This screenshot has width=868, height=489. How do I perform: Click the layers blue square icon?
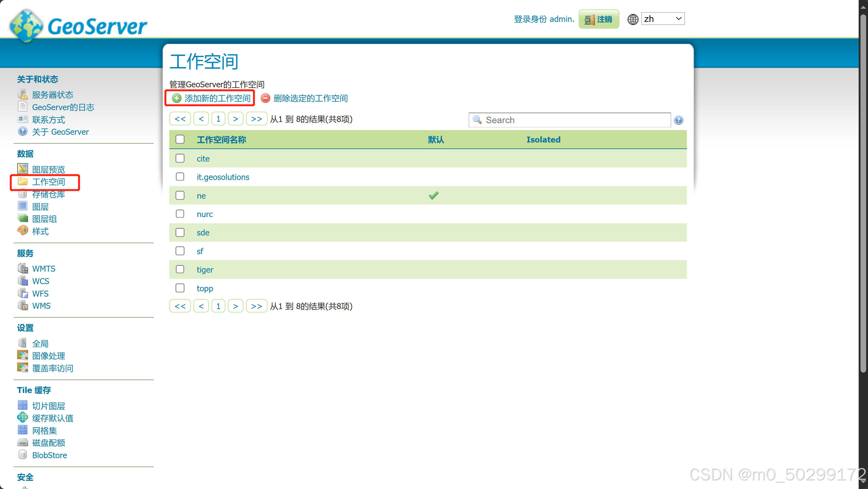coord(22,206)
